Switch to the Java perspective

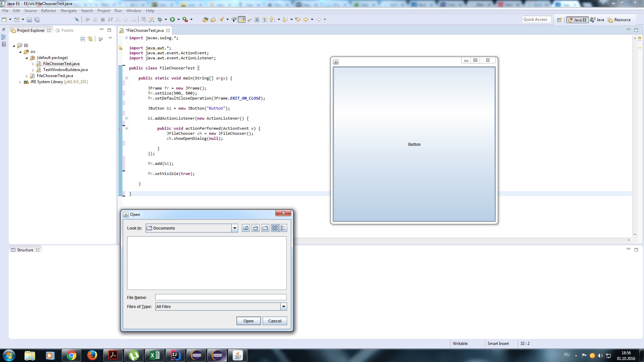click(x=597, y=20)
